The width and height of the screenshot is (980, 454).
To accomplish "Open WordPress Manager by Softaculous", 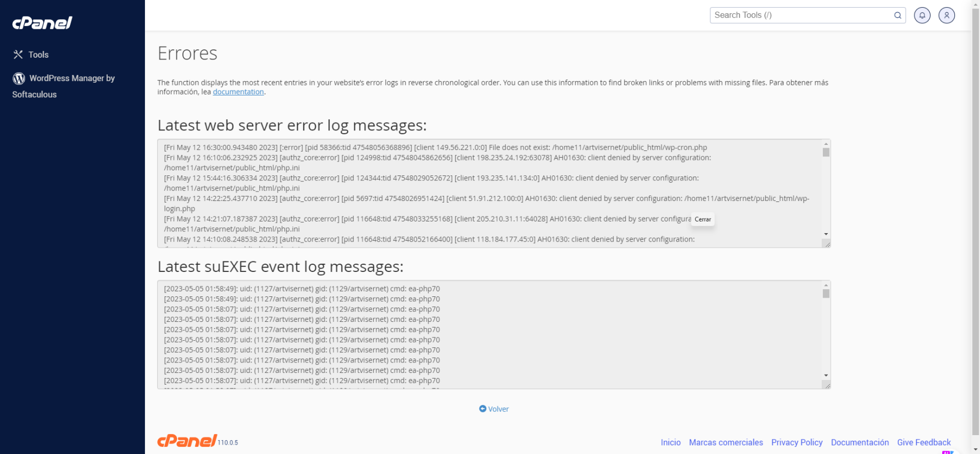I will 72,79.
